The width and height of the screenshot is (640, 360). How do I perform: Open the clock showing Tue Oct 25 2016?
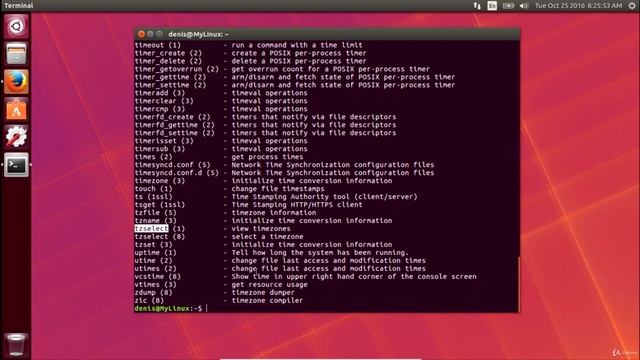click(x=578, y=5)
